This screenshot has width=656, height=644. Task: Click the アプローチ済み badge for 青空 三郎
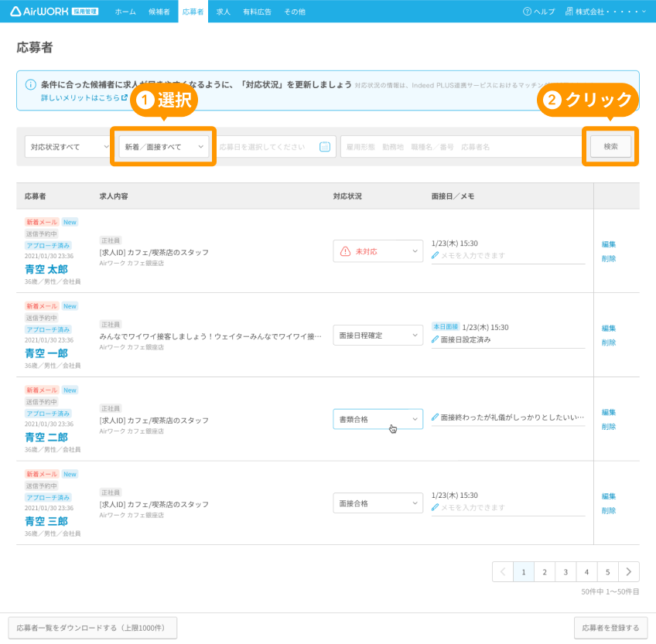pyautogui.click(x=48, y=498)
